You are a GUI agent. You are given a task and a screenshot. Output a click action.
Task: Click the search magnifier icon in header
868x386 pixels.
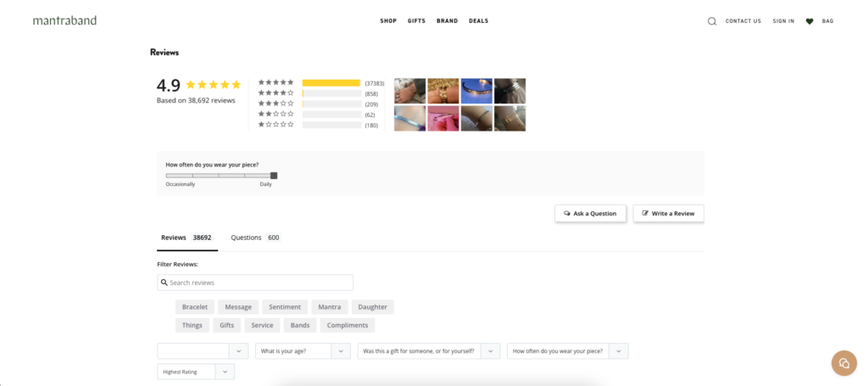(712, 21)
